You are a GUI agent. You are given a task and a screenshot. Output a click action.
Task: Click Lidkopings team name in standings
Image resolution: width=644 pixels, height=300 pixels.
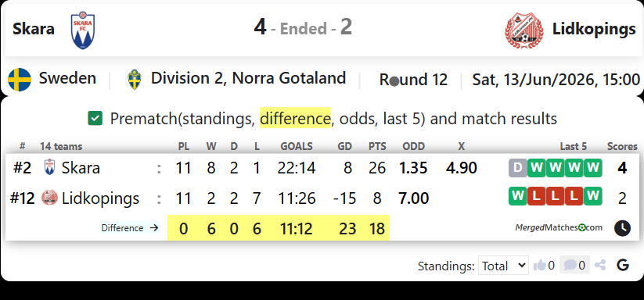click(x=100, y=198)
